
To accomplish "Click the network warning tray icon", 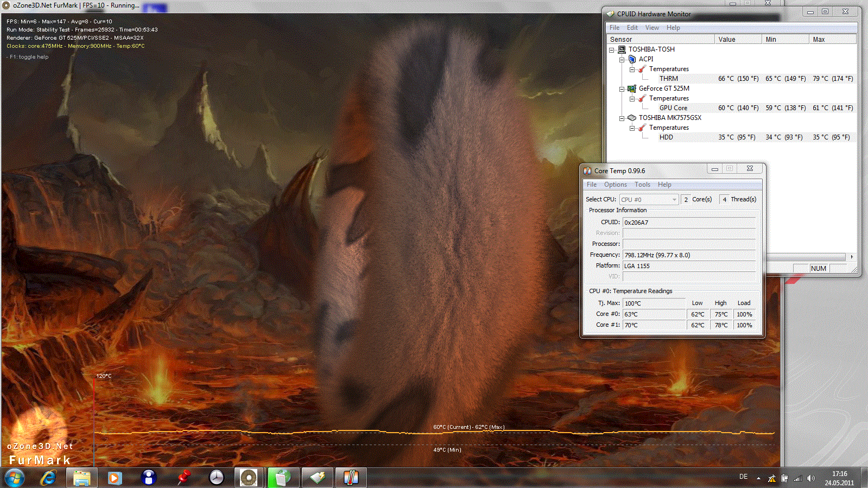I will tap(771, 478).
